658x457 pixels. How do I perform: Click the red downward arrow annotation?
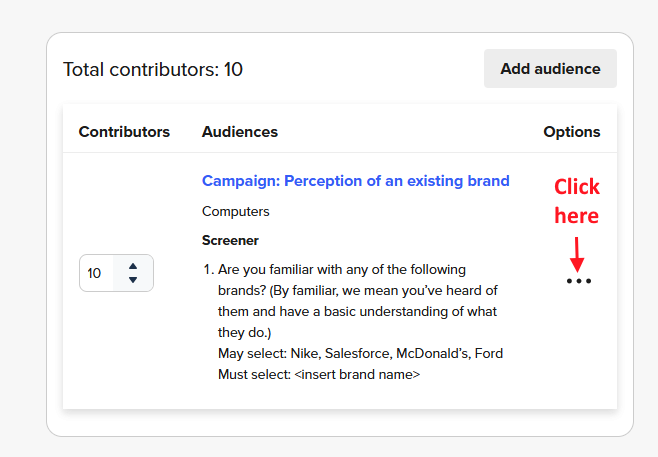(x=577, y=252)
